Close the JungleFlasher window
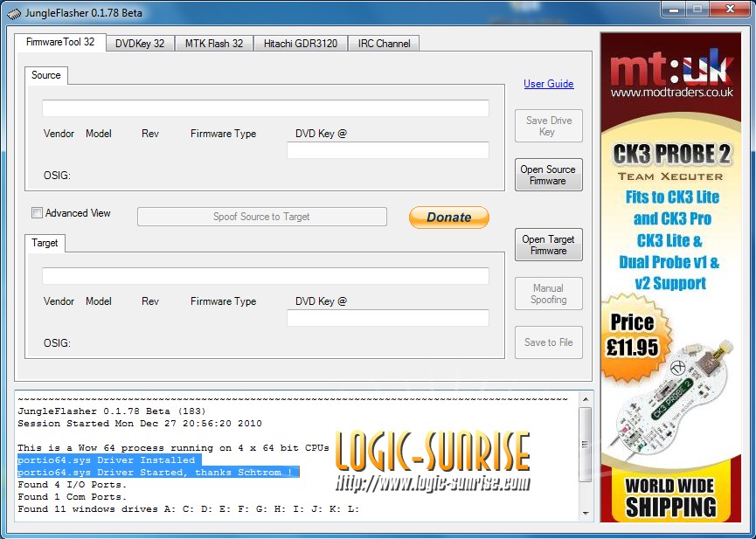Image resolution: width=756 pixels, height=539 pixels. tap(730, 9)
